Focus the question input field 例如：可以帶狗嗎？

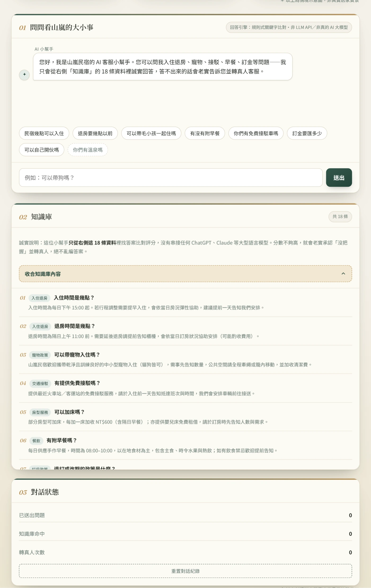(x=171, y=177)
